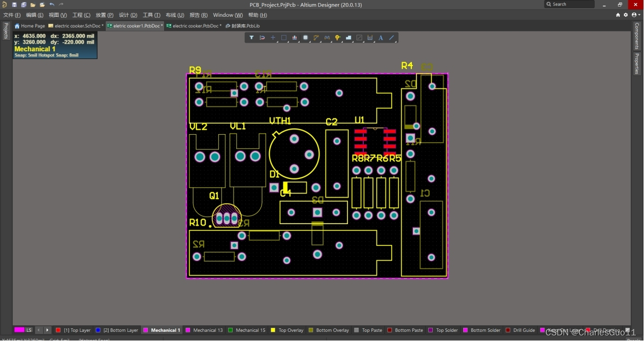Click the Save icon in title bar

14,5
